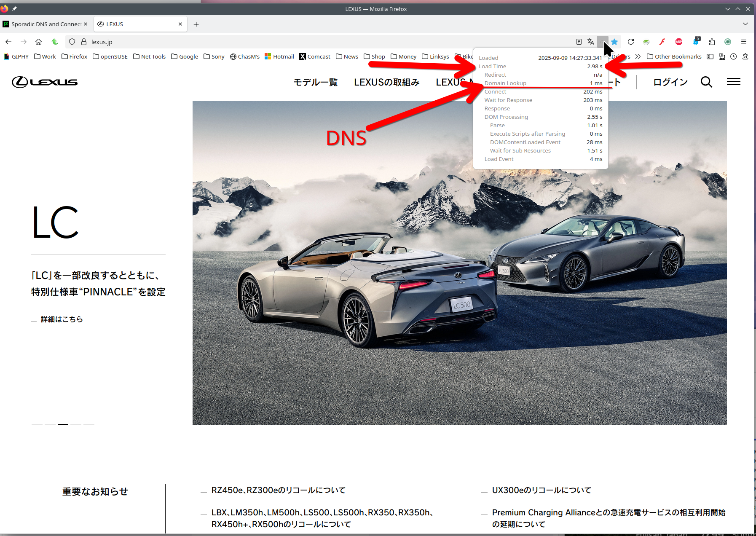Expand the Net Tools bookmarks folder

[x=149, y=56]
